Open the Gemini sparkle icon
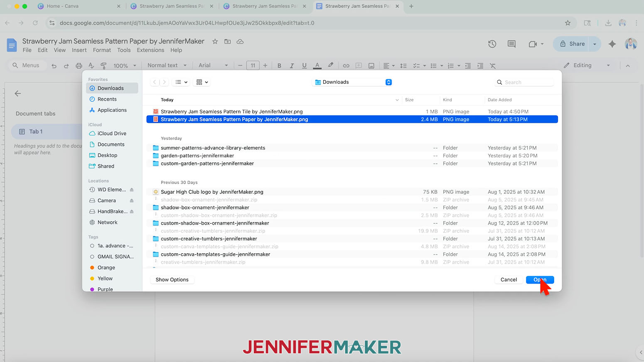 click(612, 44)
